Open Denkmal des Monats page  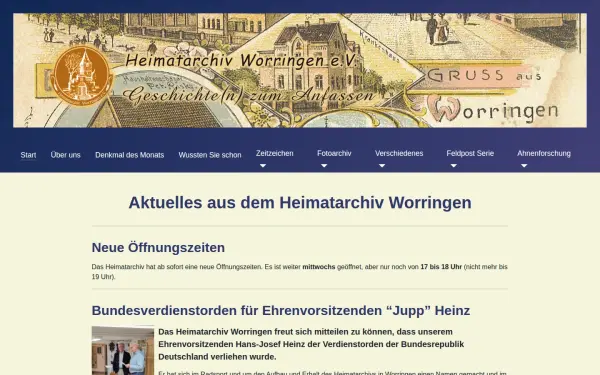point(129,155)
